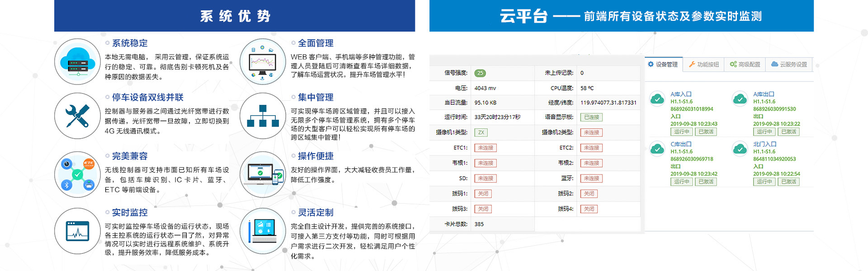
Task: Switch to the 设备管理 tab
Action: [x=663, y=65]
